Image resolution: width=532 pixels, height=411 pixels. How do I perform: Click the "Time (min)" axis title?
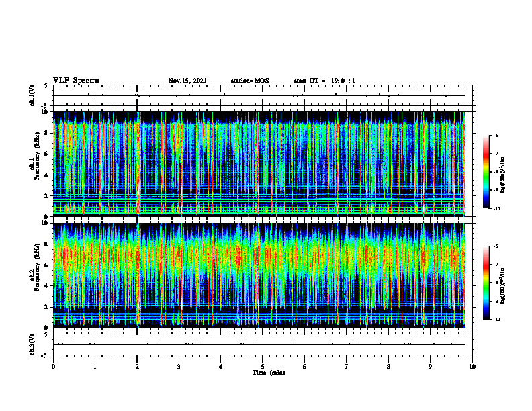pyautogui.click(x=269, y=373)
